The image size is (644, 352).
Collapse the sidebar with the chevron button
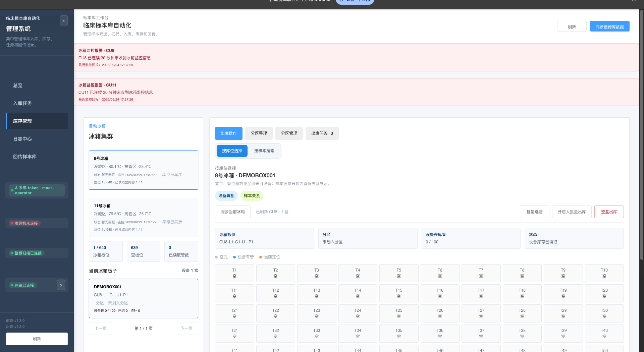click(x=64, y=20)
